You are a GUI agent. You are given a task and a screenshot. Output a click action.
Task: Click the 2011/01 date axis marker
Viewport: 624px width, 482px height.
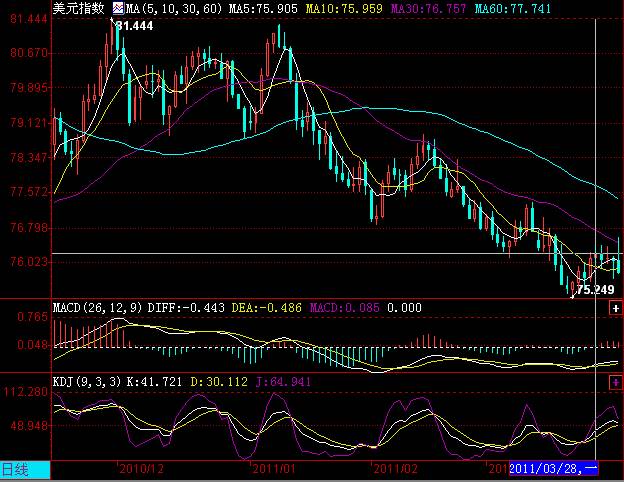coord(274,469)
